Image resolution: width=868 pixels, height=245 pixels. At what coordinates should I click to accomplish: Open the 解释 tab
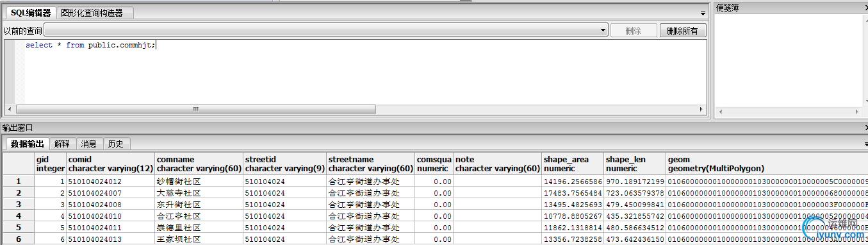point(63,144)
